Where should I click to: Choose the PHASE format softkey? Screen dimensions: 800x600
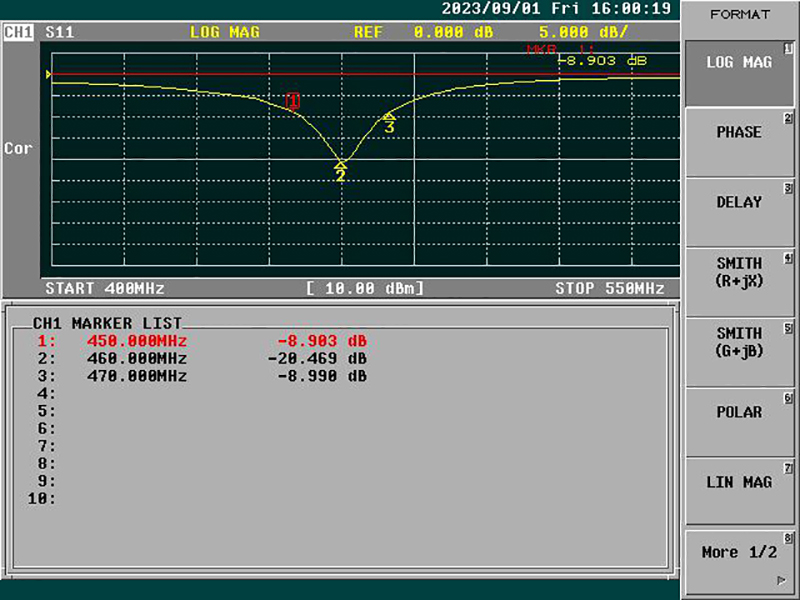pos(739,143)
